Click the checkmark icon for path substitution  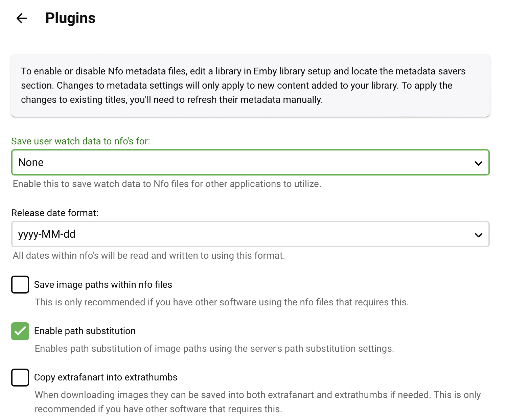20,331
